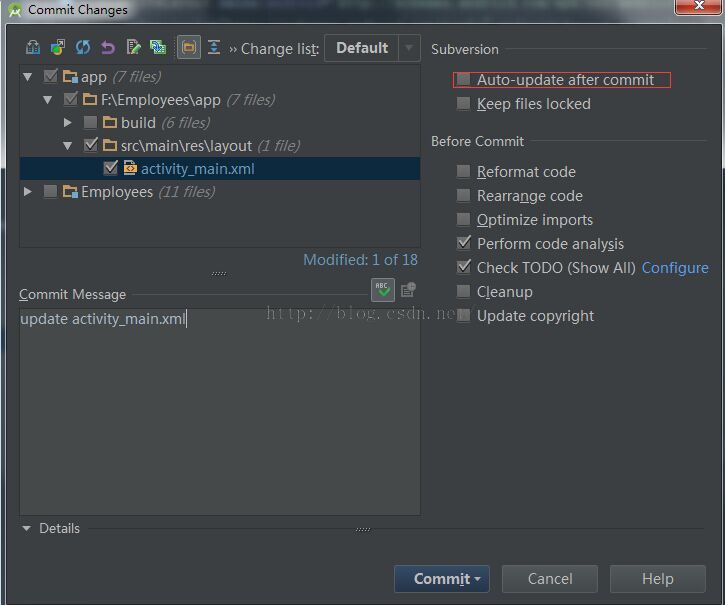This screenshot has width=725, height=605.
Task: Open the Commit button dropdown arrow
Action: [x=477, y=579]
